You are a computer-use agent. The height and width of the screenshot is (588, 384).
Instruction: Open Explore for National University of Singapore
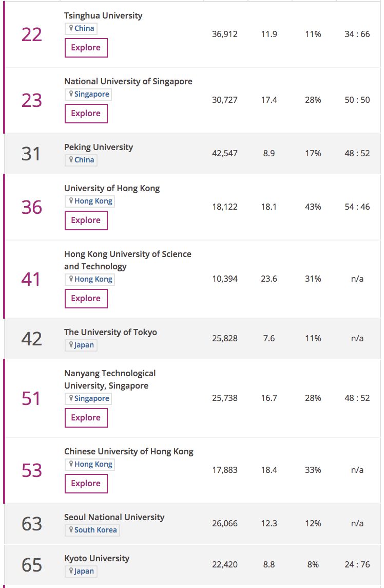86,113
